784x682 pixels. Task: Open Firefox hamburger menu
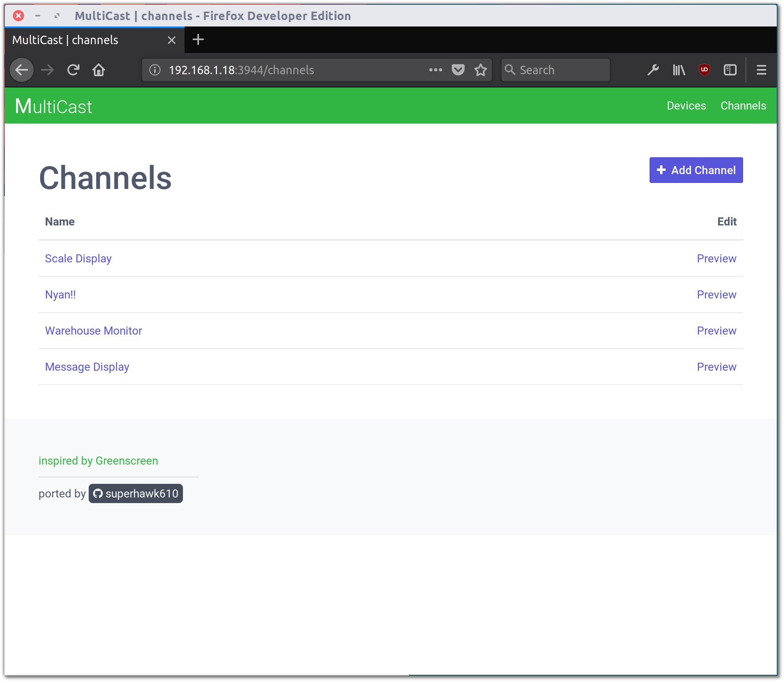(761, 70)
